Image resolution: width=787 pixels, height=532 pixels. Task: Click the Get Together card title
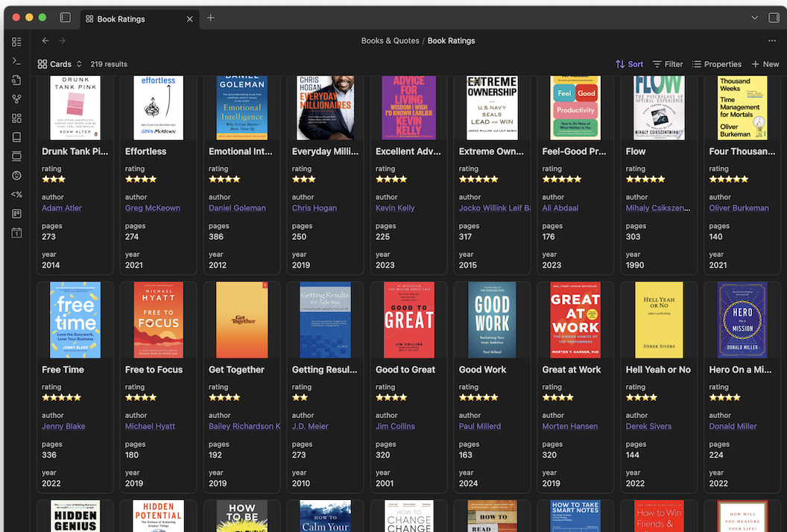pos(236,370)
